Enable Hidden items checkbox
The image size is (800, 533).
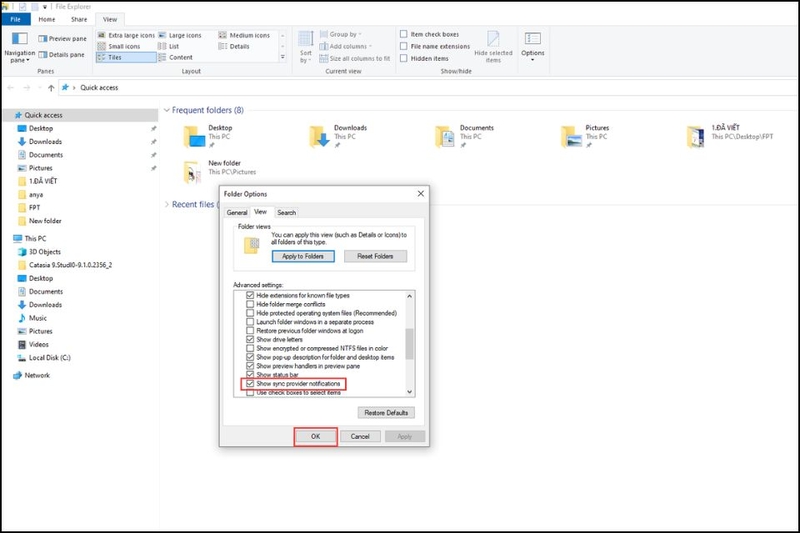click(x=403, y=59)
